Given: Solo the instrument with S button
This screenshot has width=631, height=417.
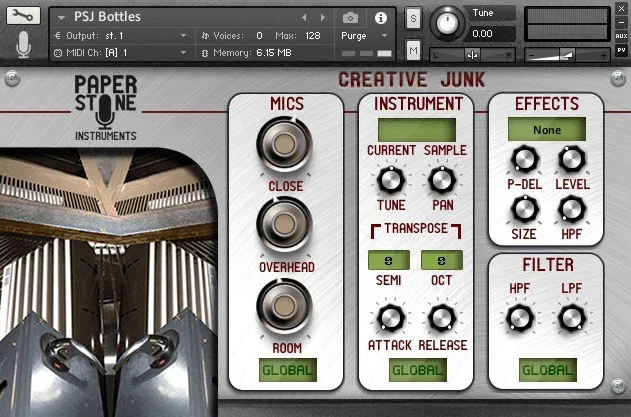Looking at the screenshot, I should pos(413,18).
